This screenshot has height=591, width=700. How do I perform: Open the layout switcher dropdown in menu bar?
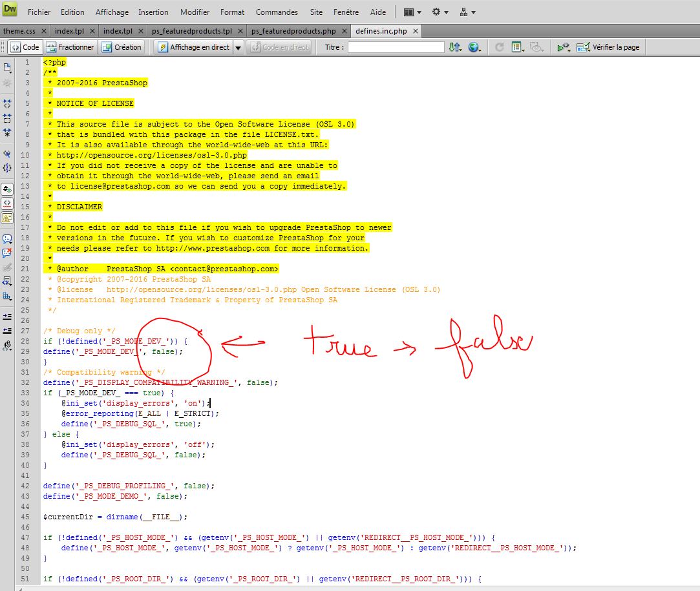click(412, 12)
